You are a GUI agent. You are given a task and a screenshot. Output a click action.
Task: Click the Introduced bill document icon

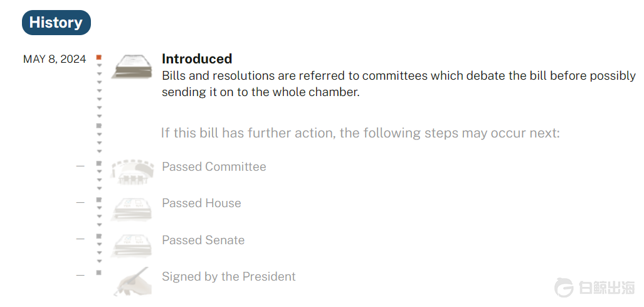(132, 65)
